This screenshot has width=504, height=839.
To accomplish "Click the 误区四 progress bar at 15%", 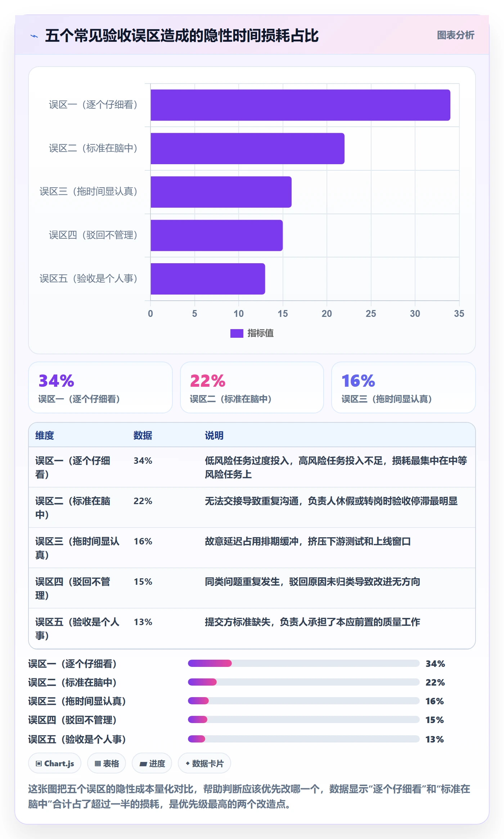I will 303,719.
